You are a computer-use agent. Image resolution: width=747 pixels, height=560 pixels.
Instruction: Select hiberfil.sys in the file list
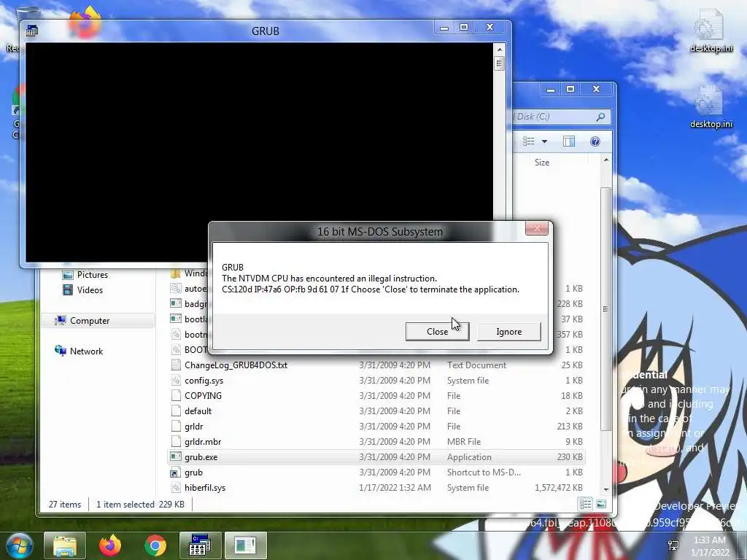click(376, 488)
